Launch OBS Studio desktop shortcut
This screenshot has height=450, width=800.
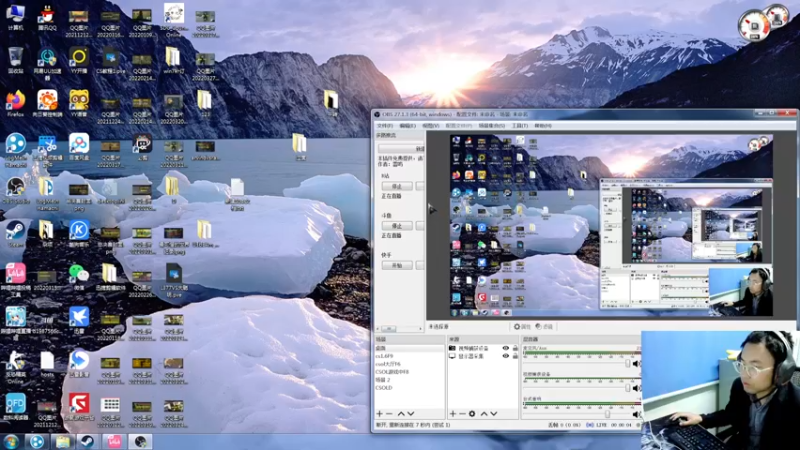tap(15, 190)
